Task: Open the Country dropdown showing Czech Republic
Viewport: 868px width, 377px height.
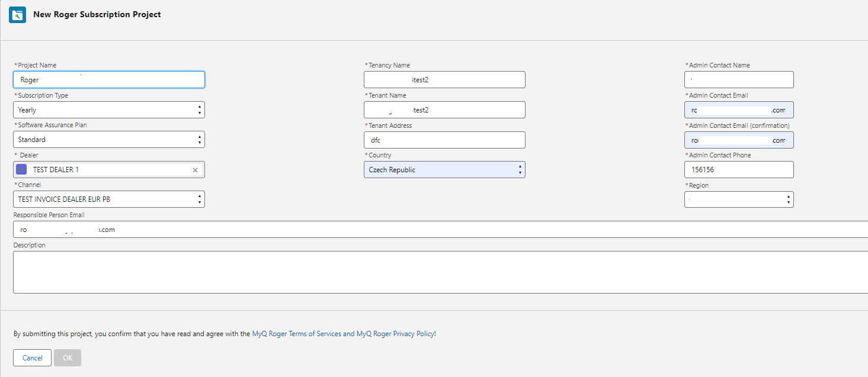Action: pos(444,170)
